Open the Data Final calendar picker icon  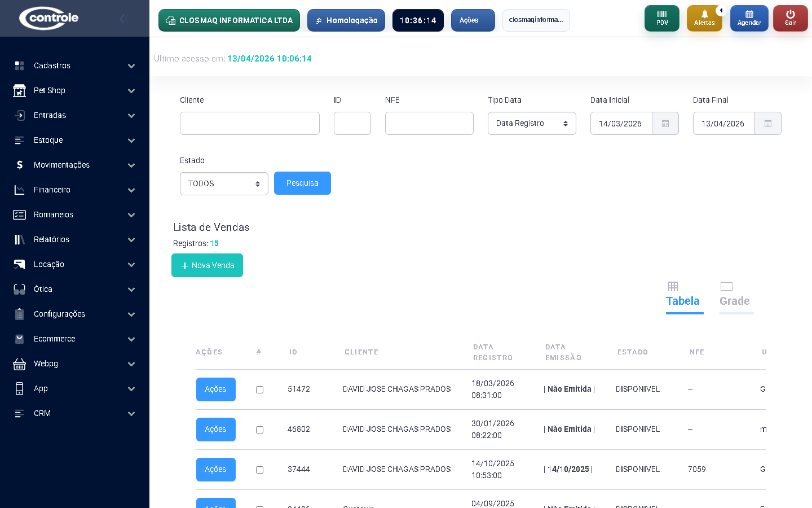768,124
